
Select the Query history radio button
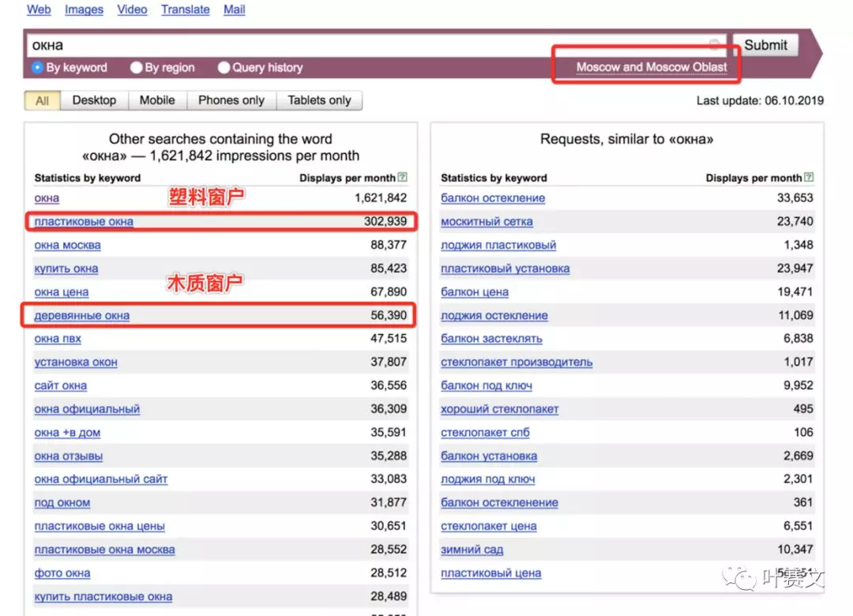(x=224, y=67)
